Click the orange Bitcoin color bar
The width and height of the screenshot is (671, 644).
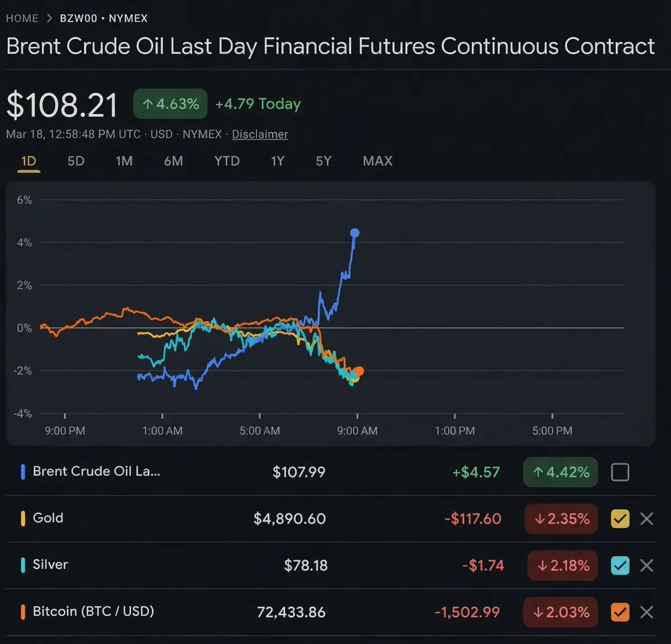click(x=23, y=612)
